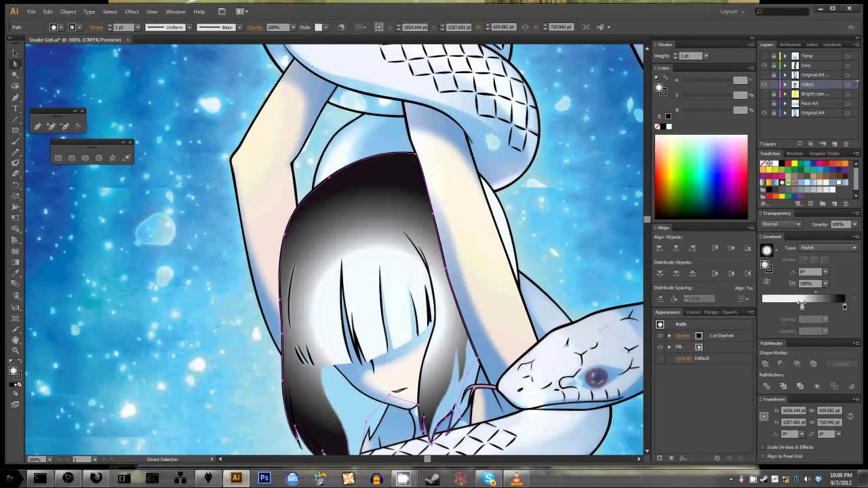Select the Pen tool in the main toolbar
This screenshot has height=488, width=868.
pyautogui.click(x=15, y=98)
